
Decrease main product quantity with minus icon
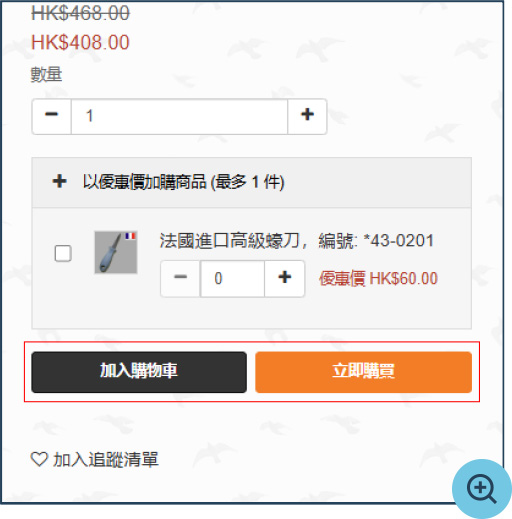point(52,116)
